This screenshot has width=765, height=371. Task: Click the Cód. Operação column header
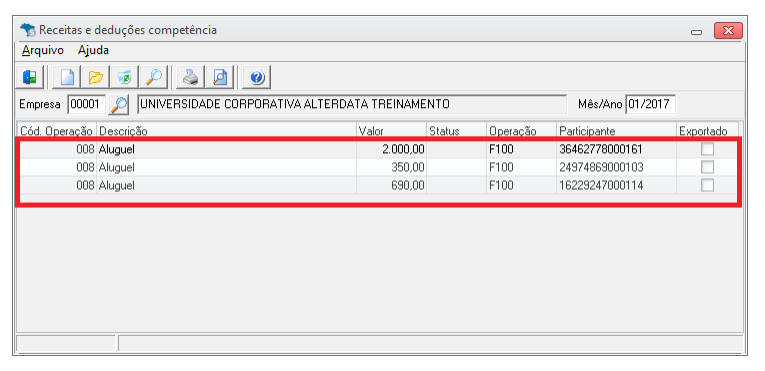[57, 131]
